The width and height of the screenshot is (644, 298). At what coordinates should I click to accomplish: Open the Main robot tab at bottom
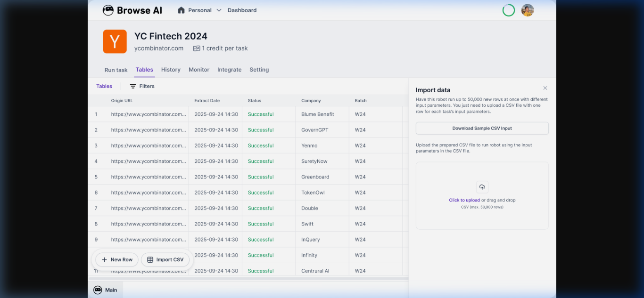pos(106,290)
